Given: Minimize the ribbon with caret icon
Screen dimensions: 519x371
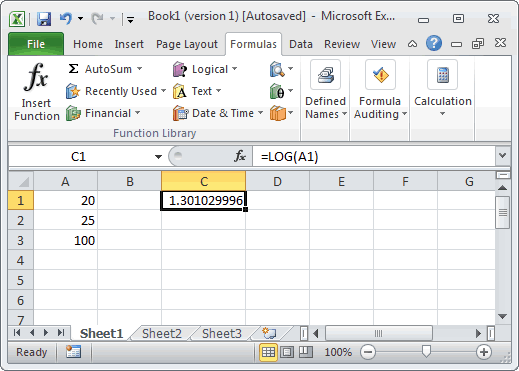Looking at the screenshot, I should (412, 44).
